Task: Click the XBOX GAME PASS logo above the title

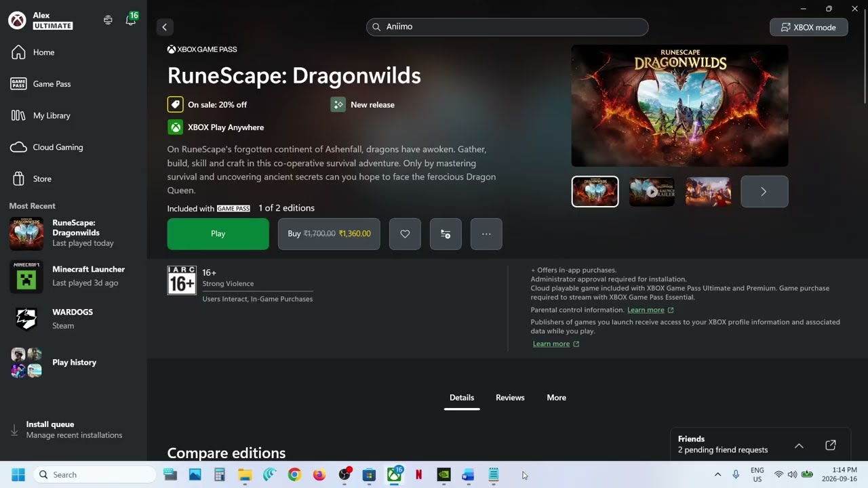Action: [x=202, y=49]
